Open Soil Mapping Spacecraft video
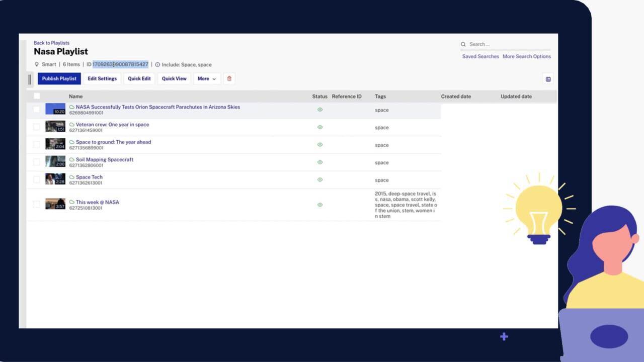Screen dimensions: 644x362 coord(105,160)
